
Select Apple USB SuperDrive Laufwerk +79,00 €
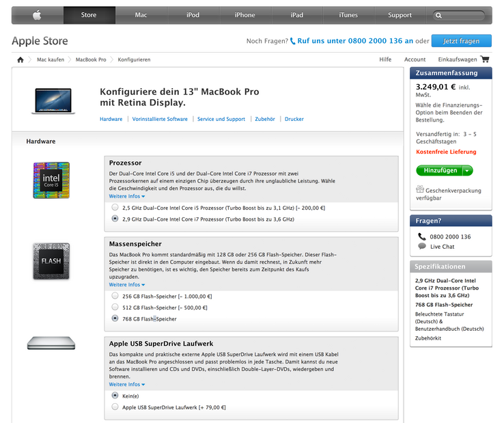click(x=115, y=407)
